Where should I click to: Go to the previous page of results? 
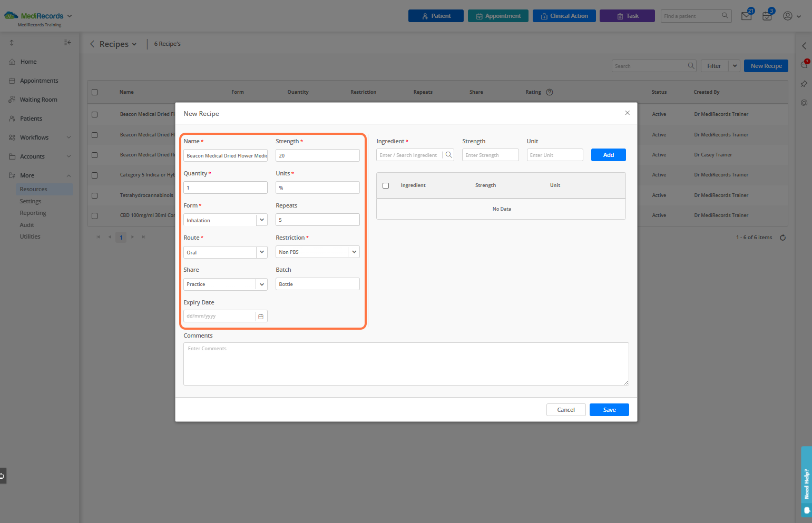point(110,237)
